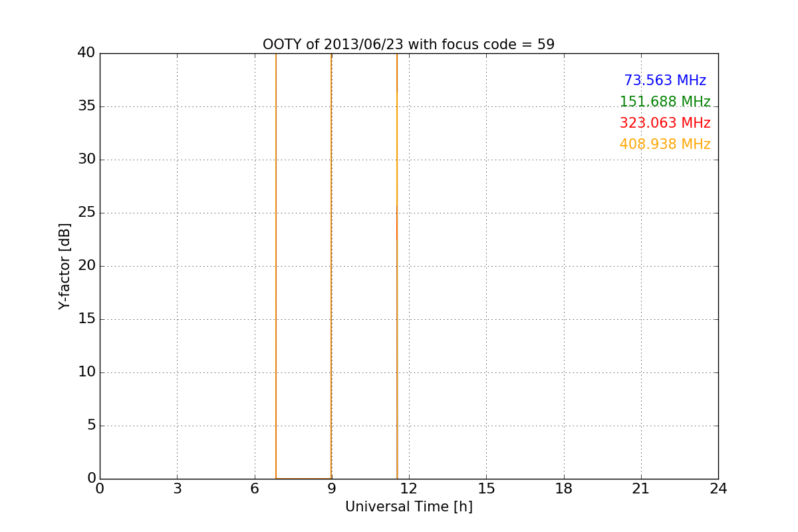Click the y-axis tick label '5'

coord(92,426)
